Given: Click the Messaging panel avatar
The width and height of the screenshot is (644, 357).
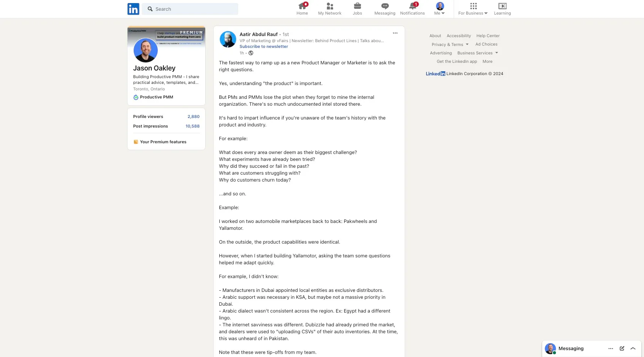Looking at the screenshot, I should (550, 349).
